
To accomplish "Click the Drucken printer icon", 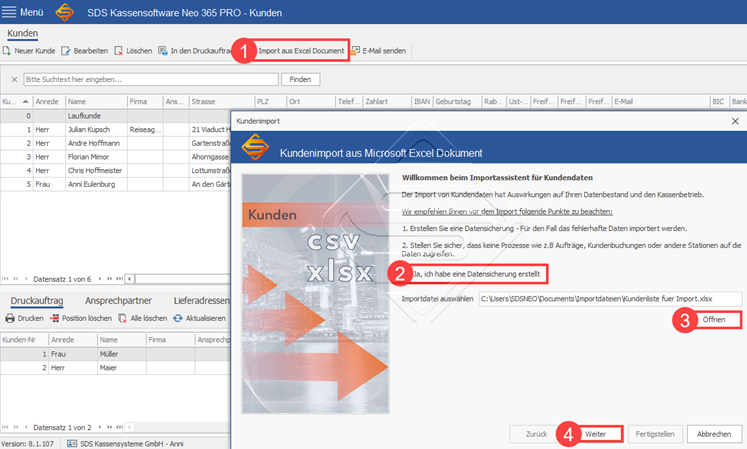I will click(x=10, y=318).
